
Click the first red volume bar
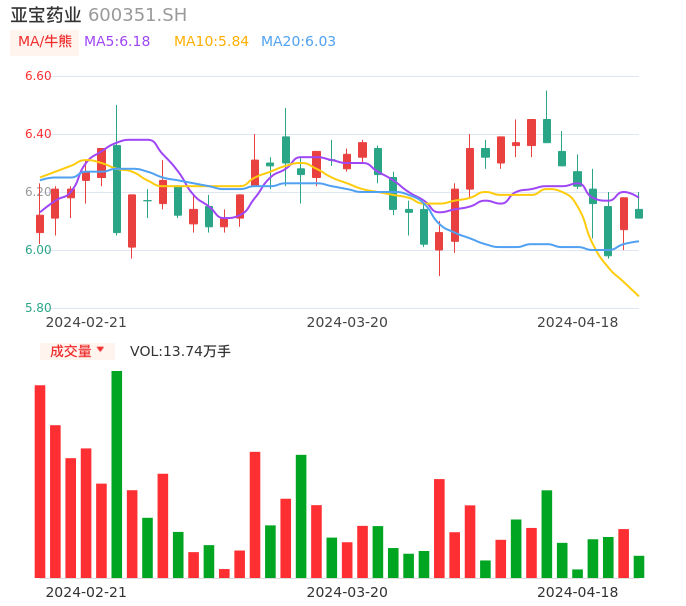40,481
